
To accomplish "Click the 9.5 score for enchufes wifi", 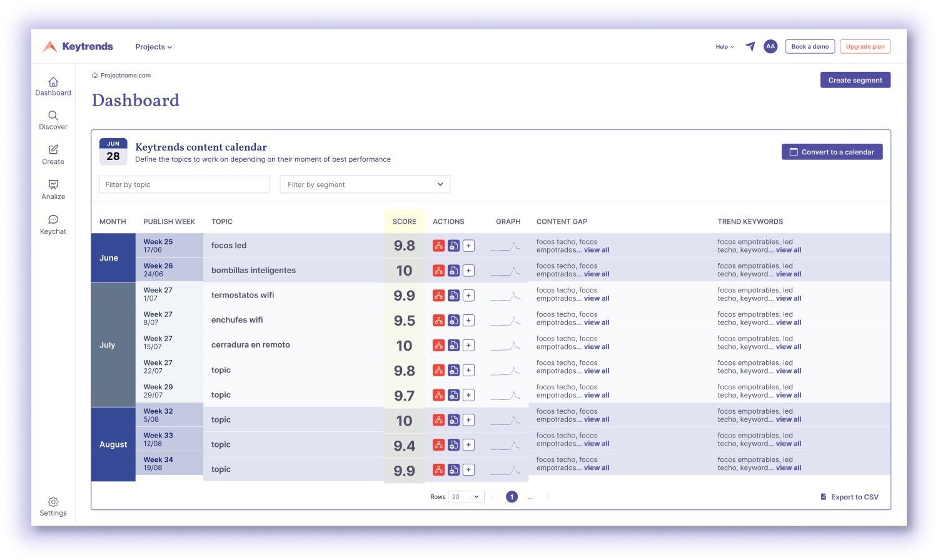I will pyautogui.click(x=404, y=321).
